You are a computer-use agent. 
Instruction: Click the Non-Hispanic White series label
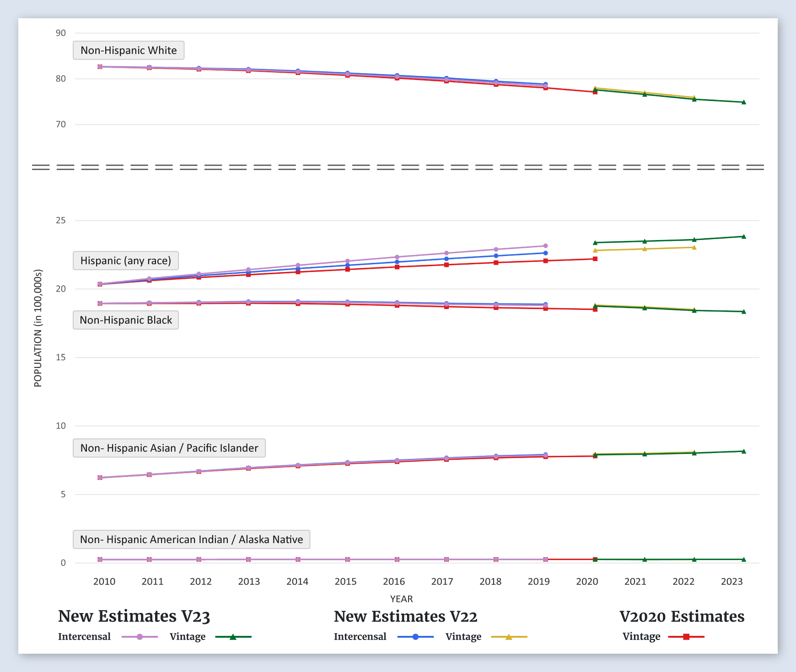click(129, 50)
